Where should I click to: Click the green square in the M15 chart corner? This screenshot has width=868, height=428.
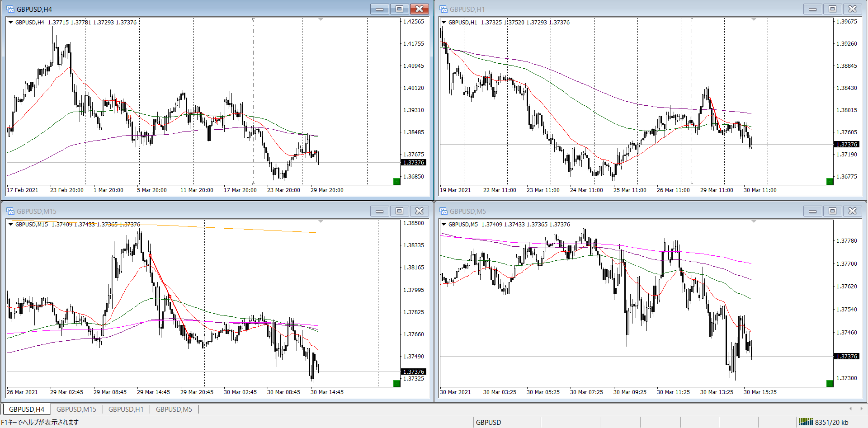(x=396, y=384)
